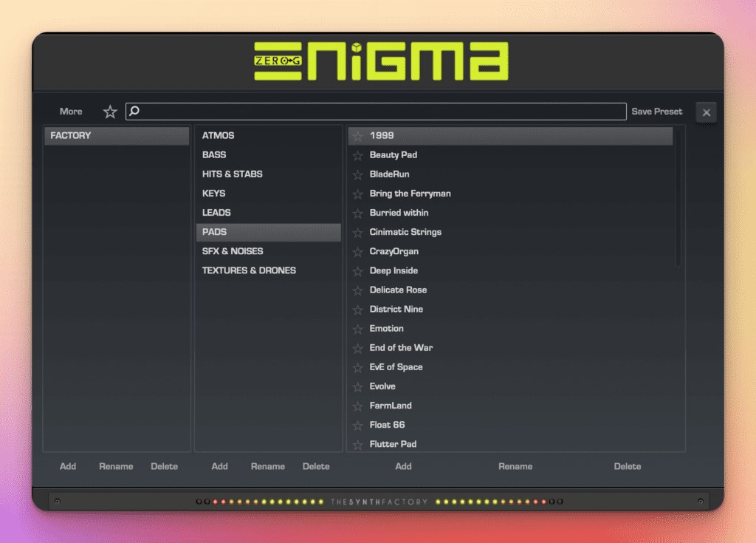
Task: Load the Bring the Ferryman preset
Action: tap(511, 194)
